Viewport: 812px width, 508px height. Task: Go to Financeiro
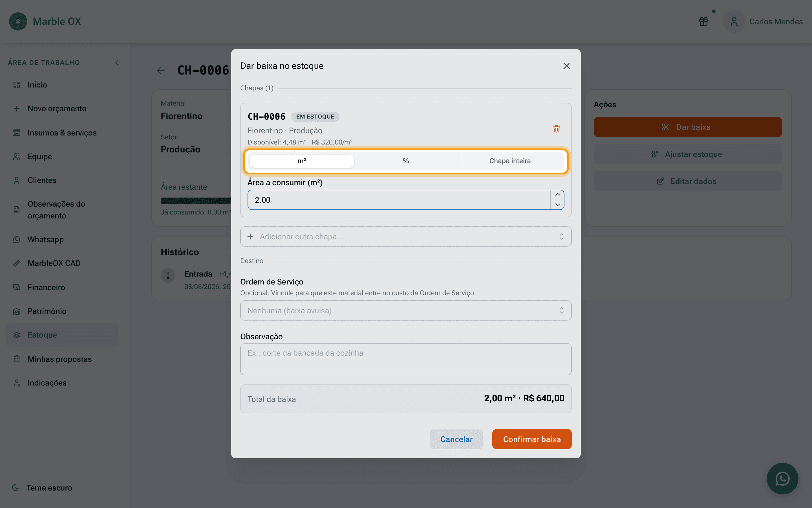point(62,287)
